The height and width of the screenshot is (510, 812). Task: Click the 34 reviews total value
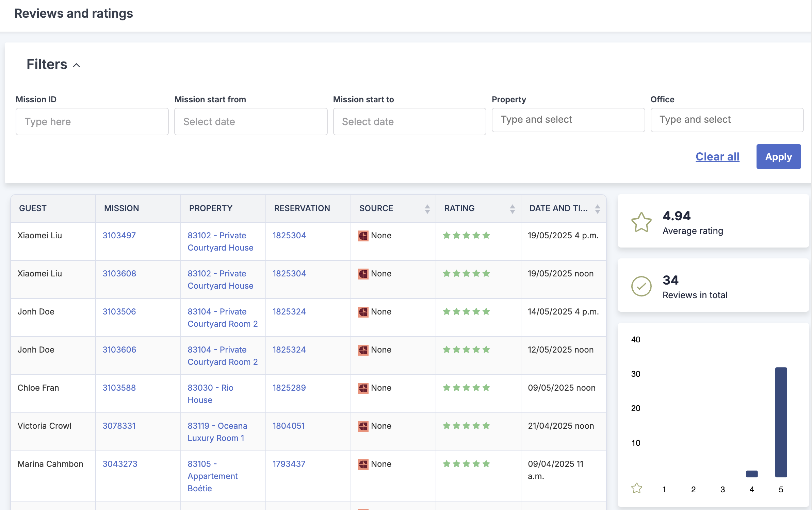670,280
